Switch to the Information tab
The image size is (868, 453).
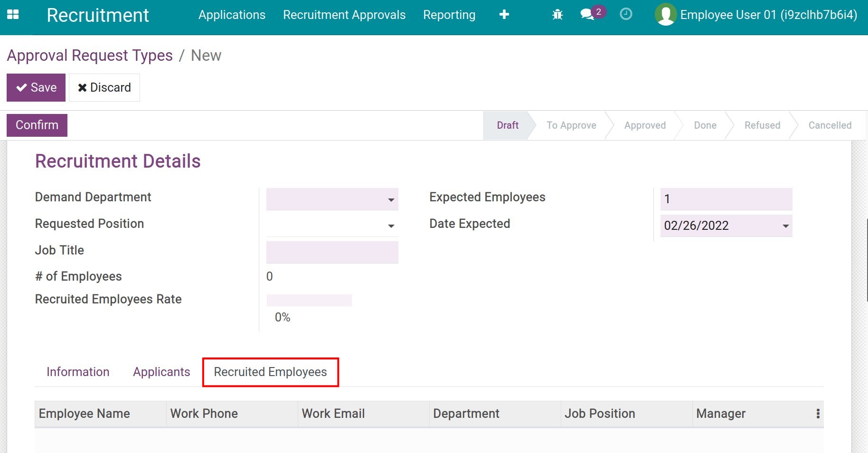click(78, 372)
